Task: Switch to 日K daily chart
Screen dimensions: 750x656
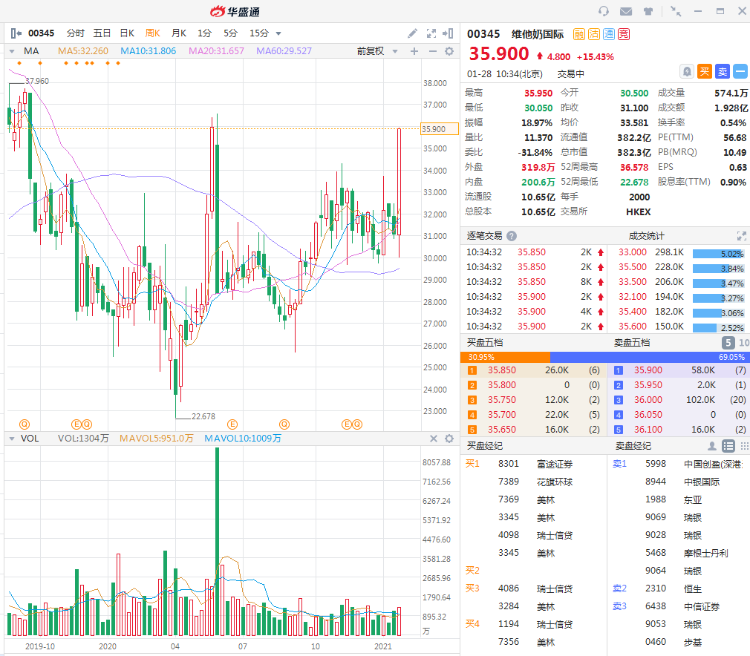Action: pos(127,33)
